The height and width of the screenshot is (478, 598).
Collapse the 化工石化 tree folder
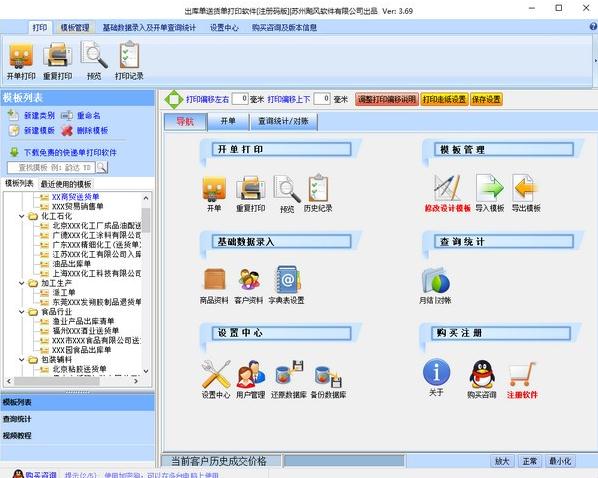tap(22, 216)
